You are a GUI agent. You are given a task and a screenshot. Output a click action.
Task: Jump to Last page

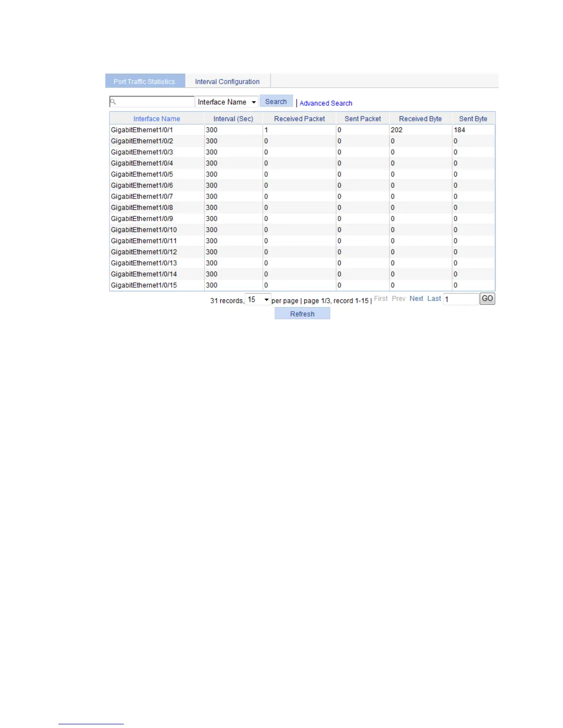[434, 299]
